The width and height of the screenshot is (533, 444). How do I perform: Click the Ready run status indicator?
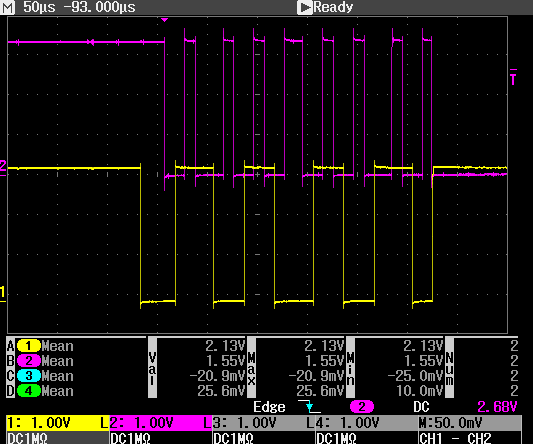point(325,7)
